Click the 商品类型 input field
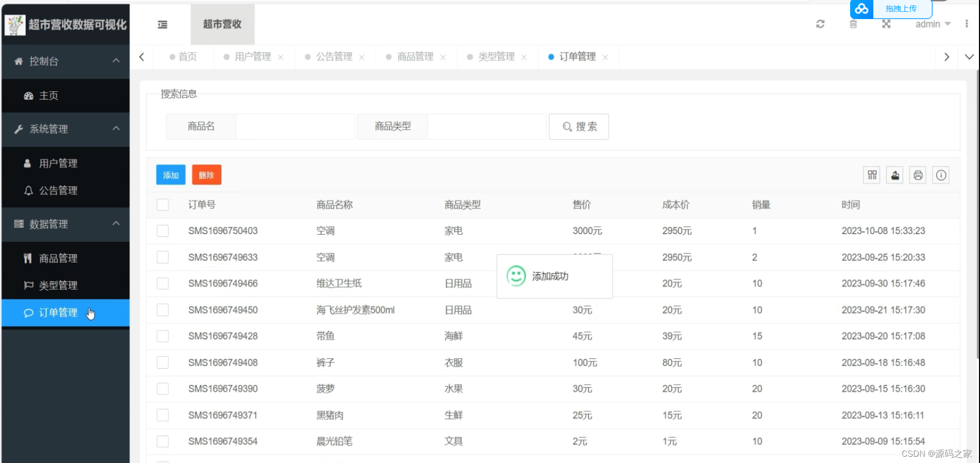This screenshot has width=980, height=463. (x=487, y=127)
